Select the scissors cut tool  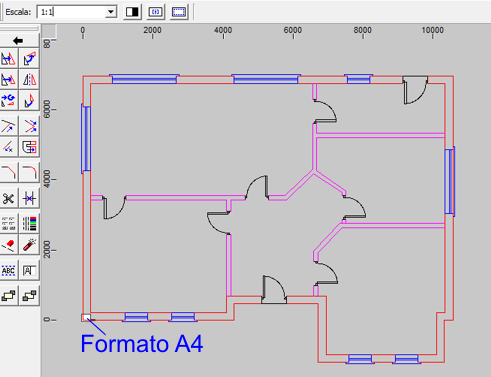(x=9, y=199)
